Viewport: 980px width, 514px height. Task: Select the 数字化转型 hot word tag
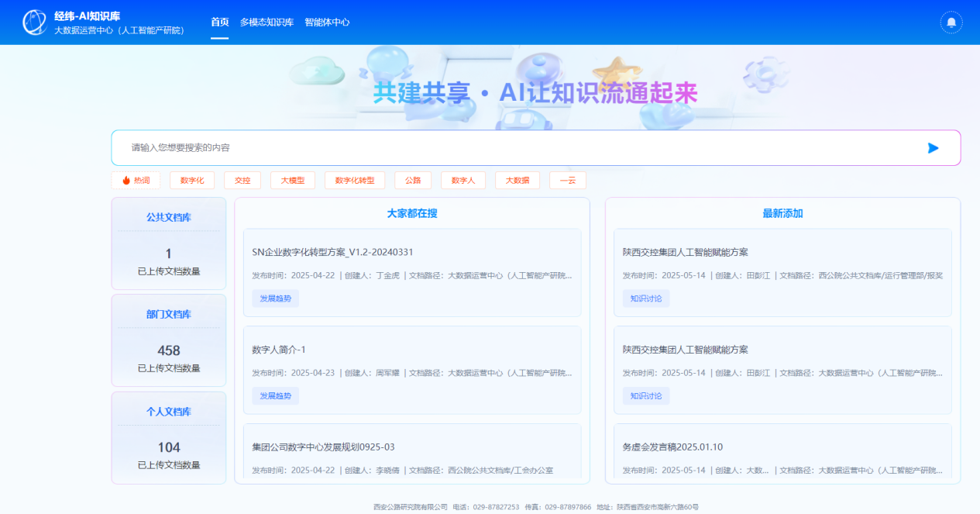[x=354, y=181]
